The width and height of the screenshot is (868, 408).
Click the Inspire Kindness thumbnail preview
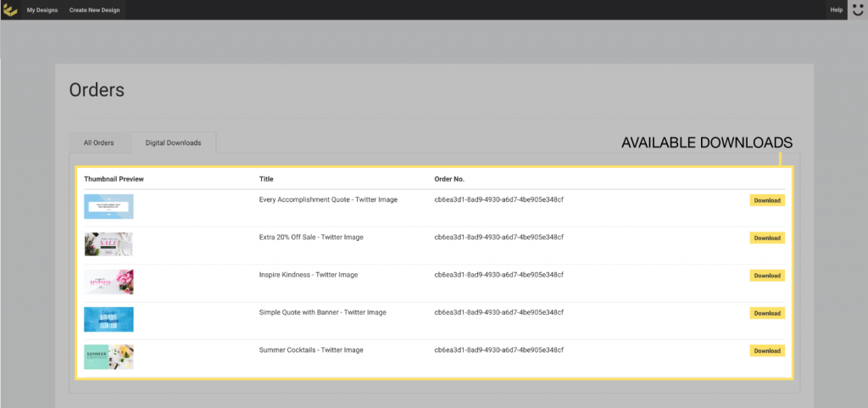108,282
